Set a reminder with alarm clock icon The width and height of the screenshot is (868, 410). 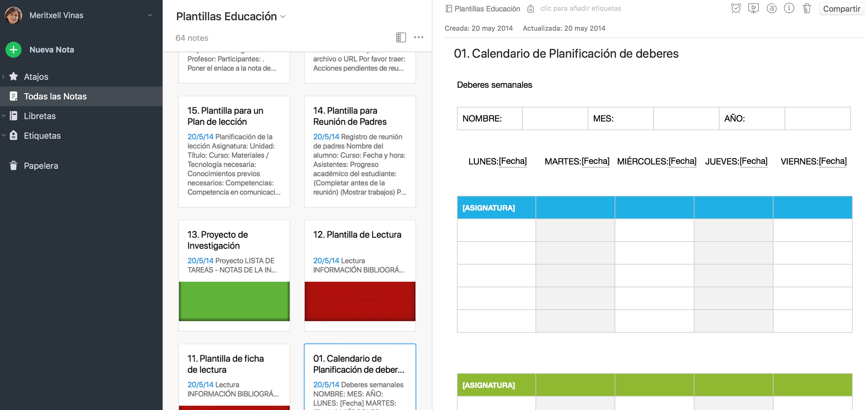(x=736, y=8)
